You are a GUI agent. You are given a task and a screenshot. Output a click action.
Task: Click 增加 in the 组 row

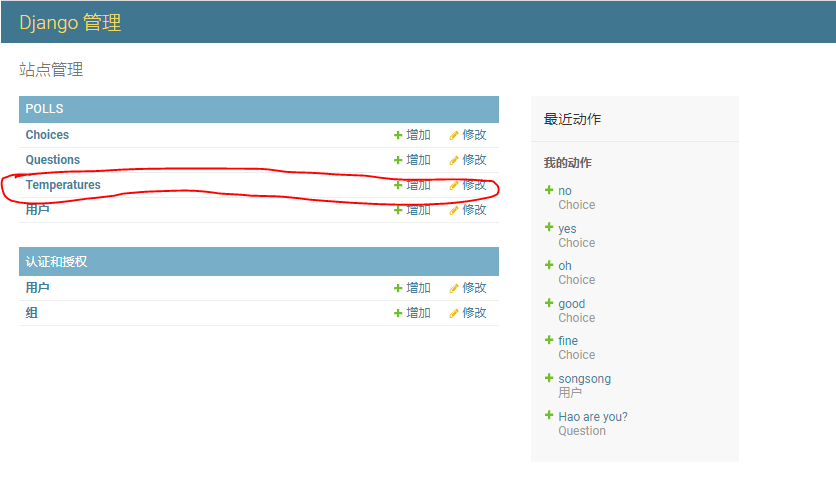click(419, 313)
